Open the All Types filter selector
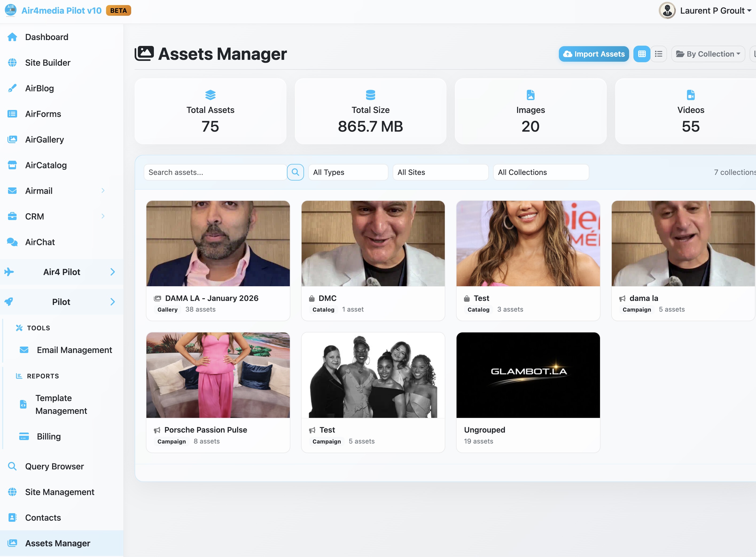756x557 pixels. [348, 172]
